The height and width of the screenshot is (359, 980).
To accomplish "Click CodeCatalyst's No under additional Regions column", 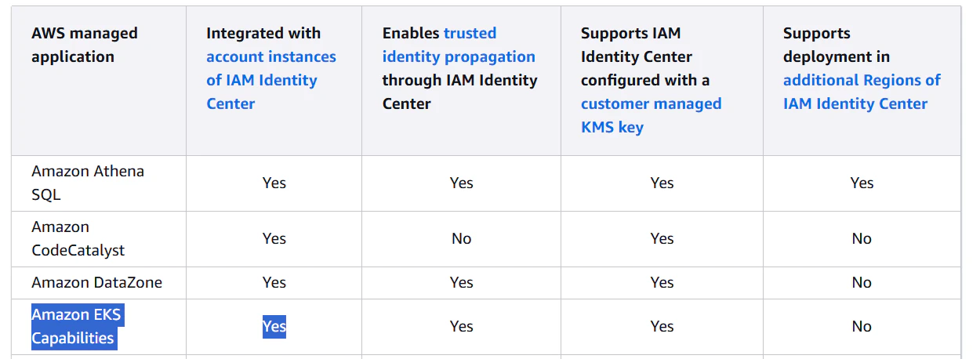I will (862, 238).
